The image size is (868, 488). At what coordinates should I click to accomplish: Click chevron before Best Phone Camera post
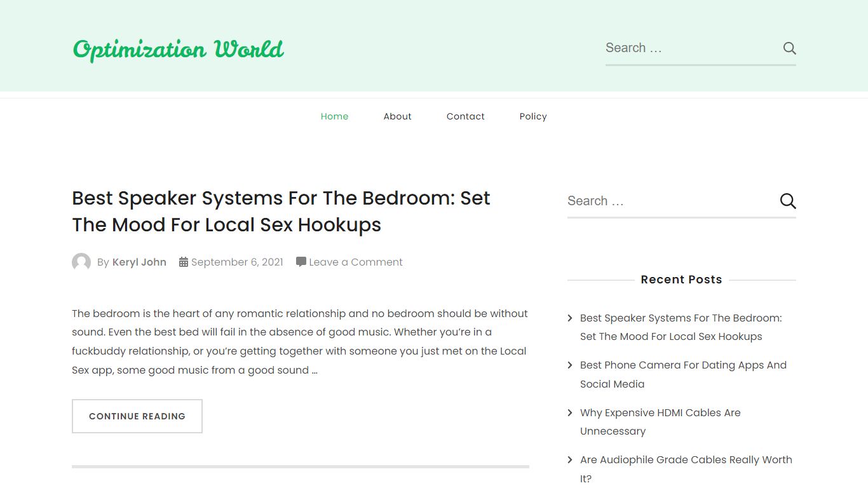[570, 365]
